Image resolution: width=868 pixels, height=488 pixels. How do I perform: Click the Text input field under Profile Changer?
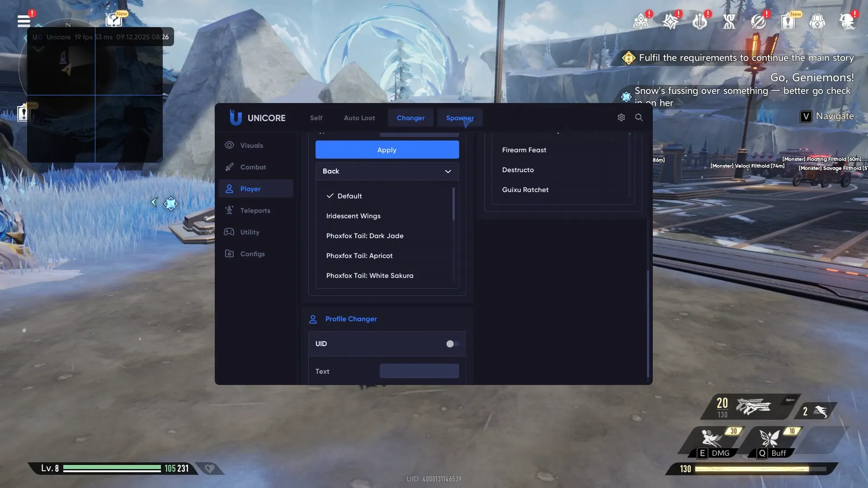pyautogui.click(x=419, y=371)
